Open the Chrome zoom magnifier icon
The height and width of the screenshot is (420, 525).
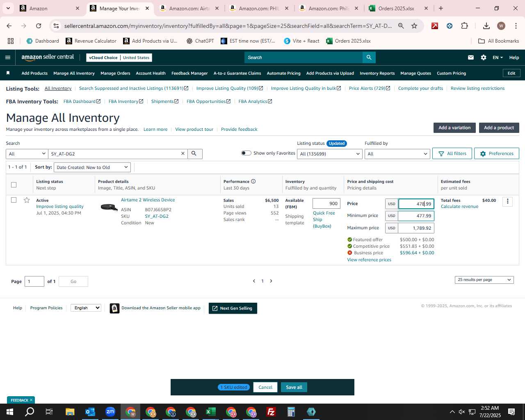(401, 26)
